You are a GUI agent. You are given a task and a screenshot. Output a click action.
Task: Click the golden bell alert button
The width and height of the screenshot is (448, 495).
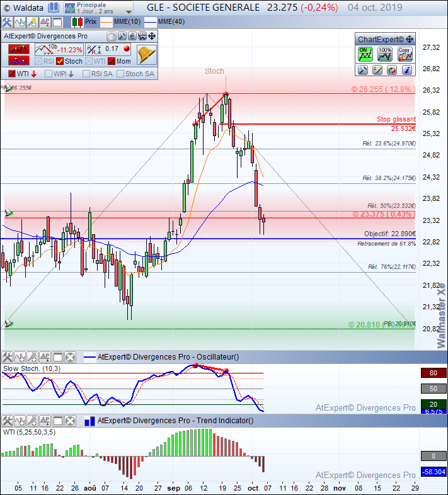point(147,55)
